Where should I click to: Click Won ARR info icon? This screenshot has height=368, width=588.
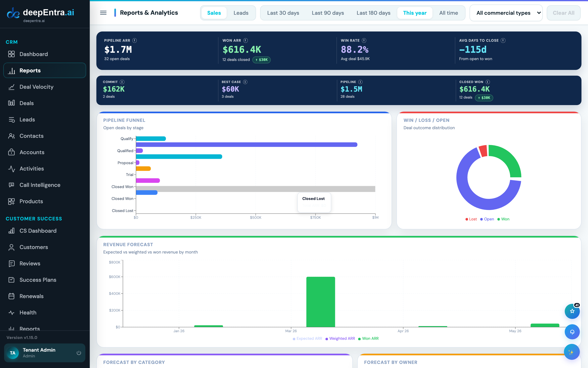245,40
